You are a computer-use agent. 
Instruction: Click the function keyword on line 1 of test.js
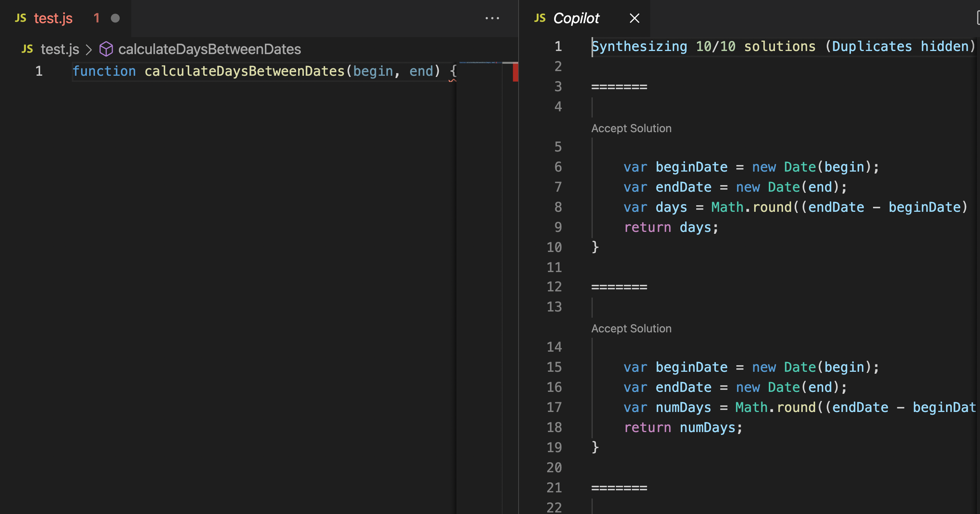click(x=104, y=71)
